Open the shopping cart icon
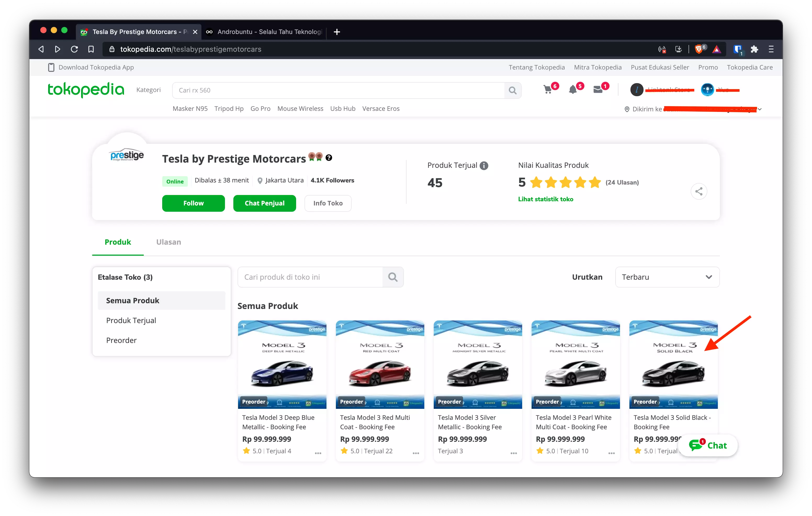Screen dimensions: 812x516 point(548,90)
